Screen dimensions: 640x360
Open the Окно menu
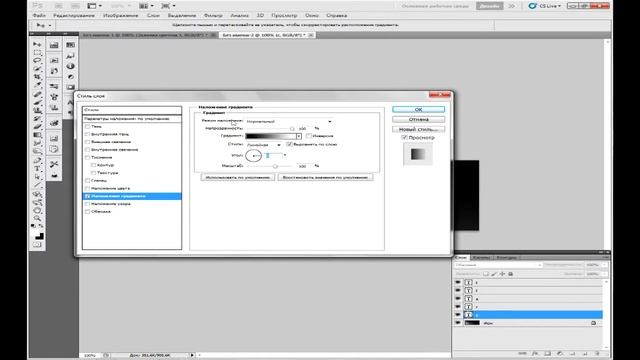pyautogui.click(x=312, y=16)
